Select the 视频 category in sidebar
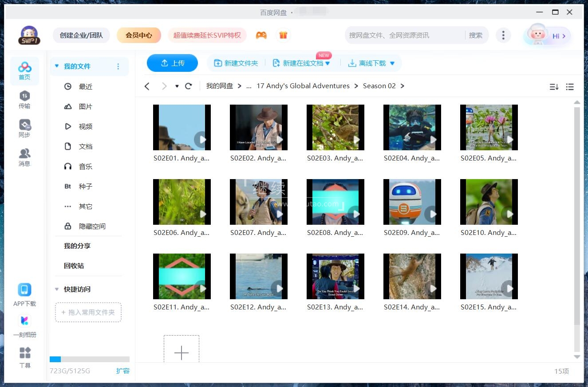 point(85,126)
